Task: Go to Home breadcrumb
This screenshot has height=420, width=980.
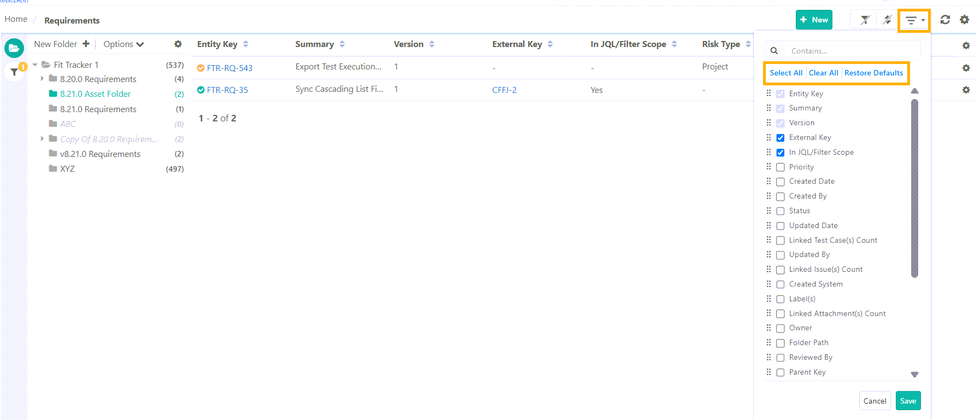Action: (x=16, y=19)
